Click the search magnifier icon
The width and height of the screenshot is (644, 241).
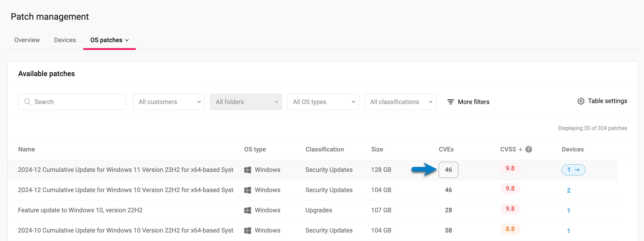point(27,102)
